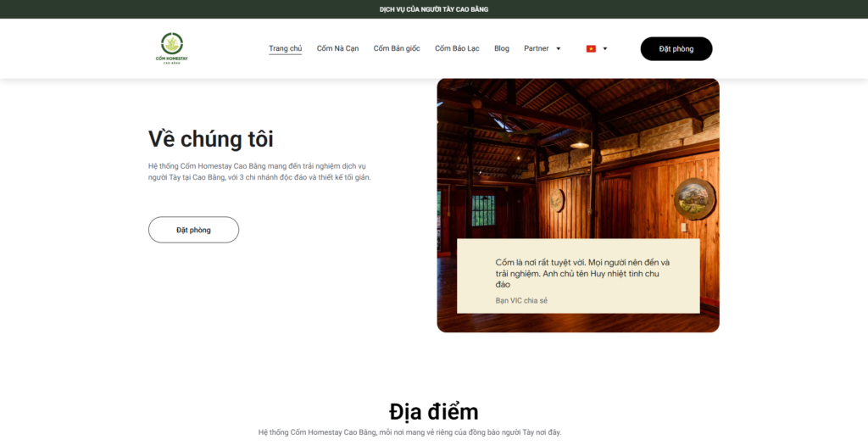Select the Partner menu item

(536, 49)
